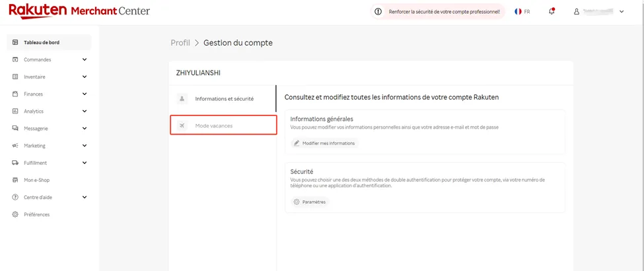Open notifications via the bell icon

[x=552, y=11]
